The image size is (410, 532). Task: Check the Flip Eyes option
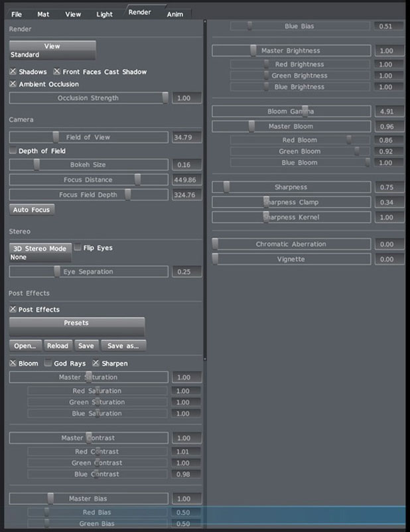pos(78,248)
